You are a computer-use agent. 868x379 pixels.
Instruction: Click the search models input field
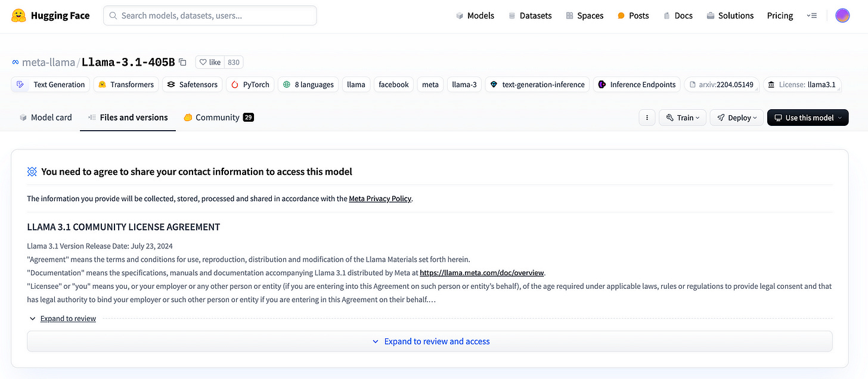(x=209, y=15)
